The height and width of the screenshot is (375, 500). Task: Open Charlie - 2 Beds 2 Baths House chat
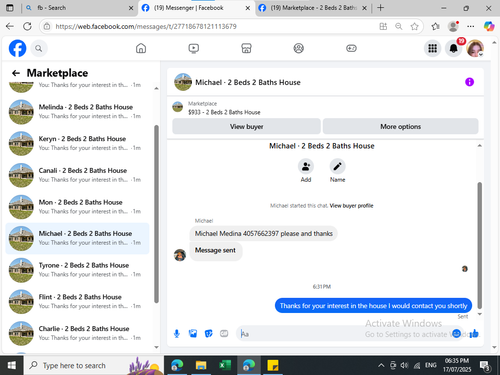pos(77,333)
